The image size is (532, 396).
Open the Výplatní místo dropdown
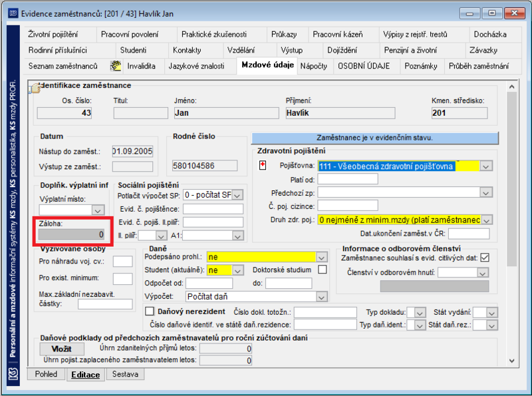click(x=98, y=210)
